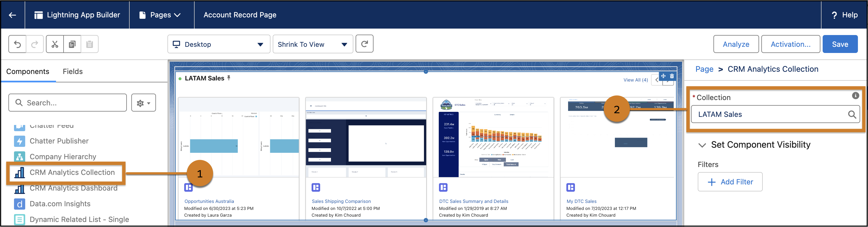Open the Opportunities Australia link
Image resolution: width=868 pixels, height=227 pixels.
pyautogui.click(x=209, y=201)
